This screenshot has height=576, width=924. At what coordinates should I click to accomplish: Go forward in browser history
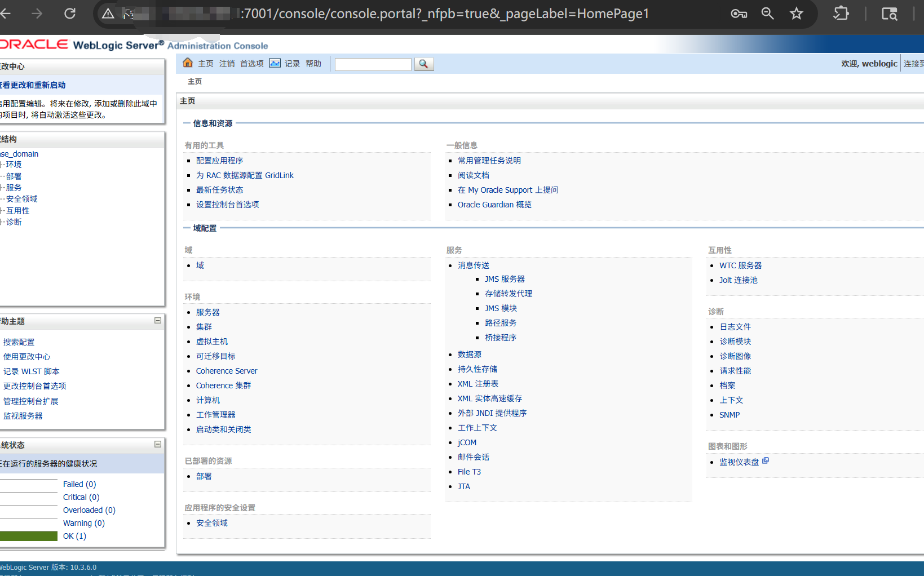coord(37,14)
